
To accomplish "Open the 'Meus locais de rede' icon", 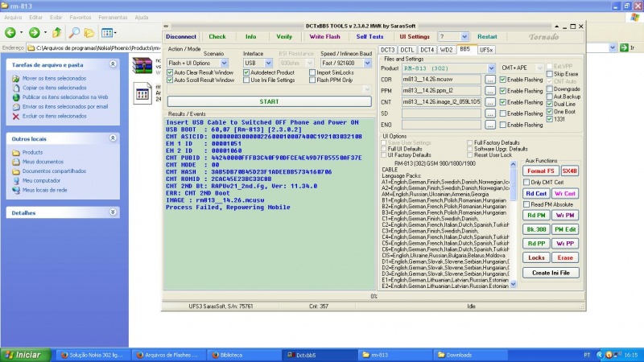I will pyautogui.click(x=16, y=190).
